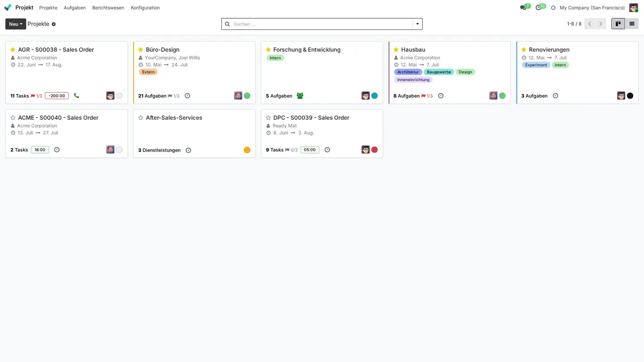Switch to list view
644x362 pixels.
click(x=632, y=24)
